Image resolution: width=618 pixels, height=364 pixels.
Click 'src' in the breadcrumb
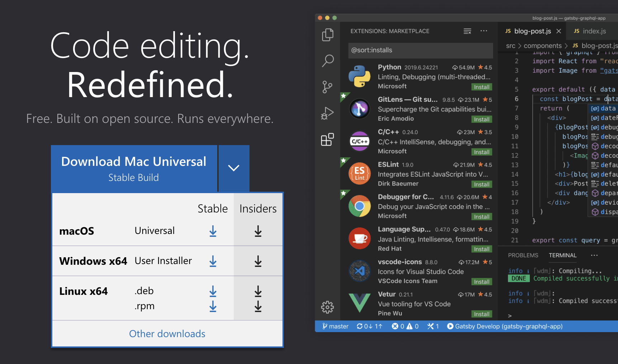click(510, 46)
